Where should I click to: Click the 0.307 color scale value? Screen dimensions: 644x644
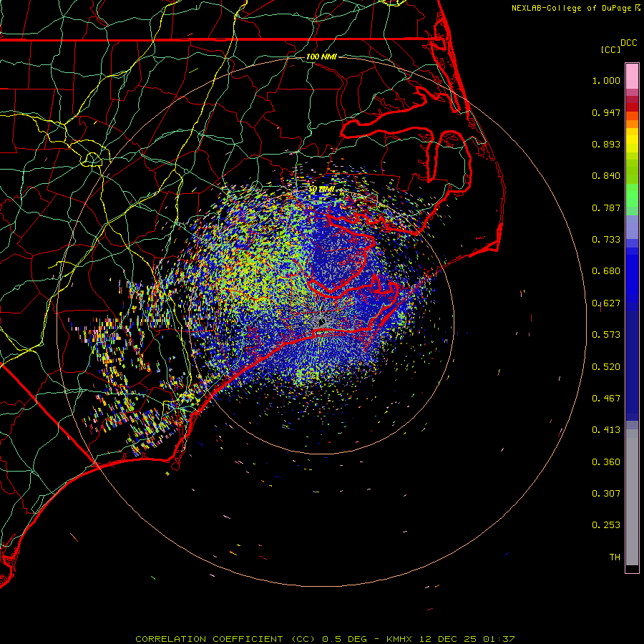(606, 494)
